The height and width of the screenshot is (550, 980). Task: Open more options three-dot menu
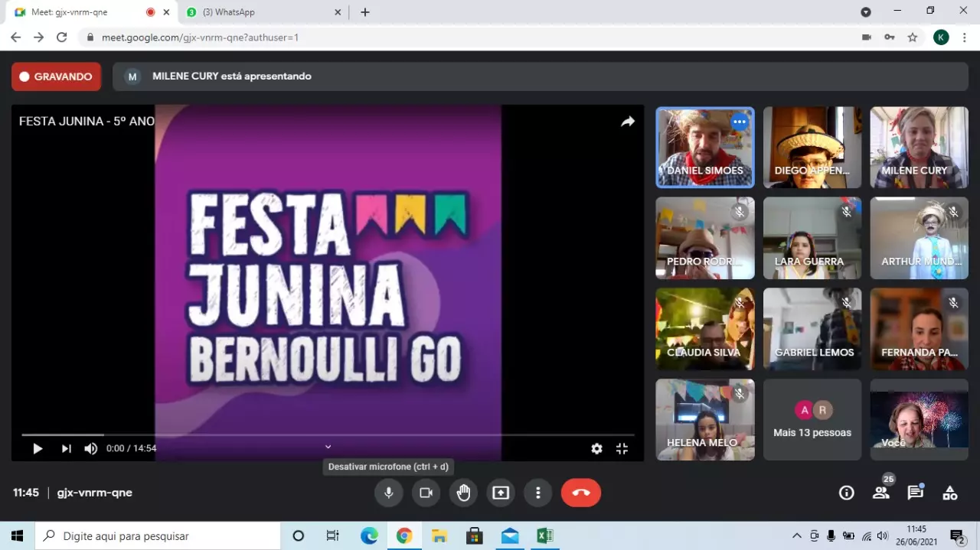[538, 493]
